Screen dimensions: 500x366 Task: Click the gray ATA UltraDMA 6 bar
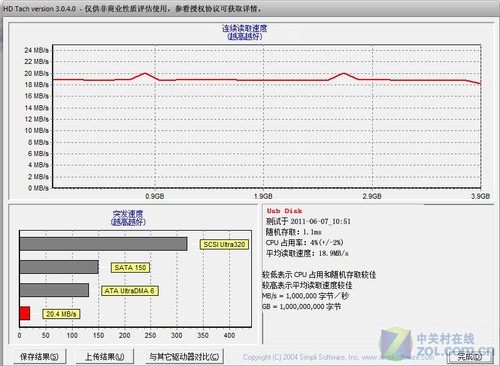(54, 290)
